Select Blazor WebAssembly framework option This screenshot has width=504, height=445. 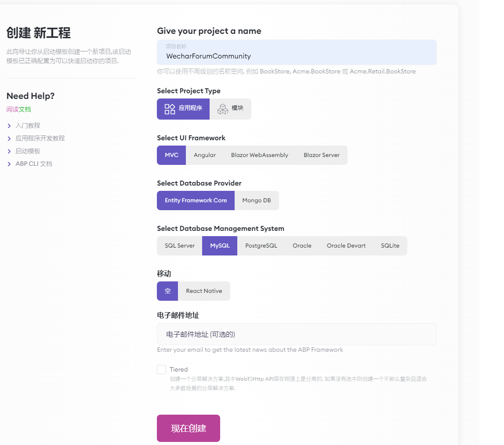tap(259, 155)
